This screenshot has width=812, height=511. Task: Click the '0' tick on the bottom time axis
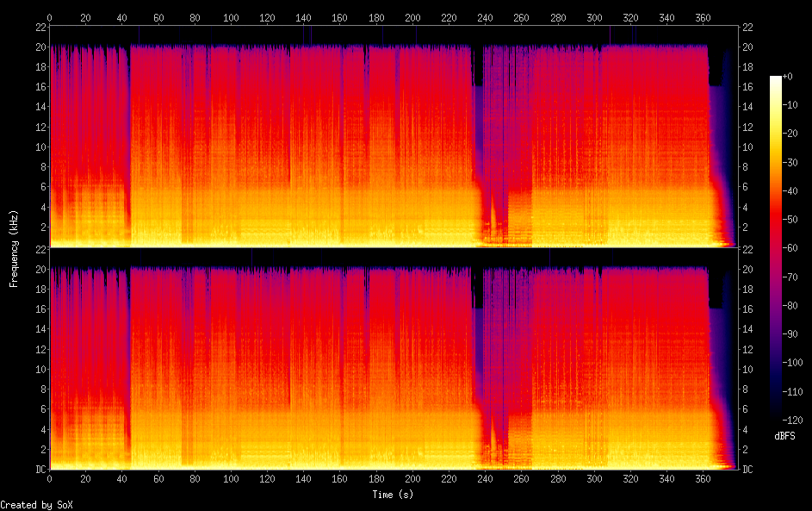50,479
